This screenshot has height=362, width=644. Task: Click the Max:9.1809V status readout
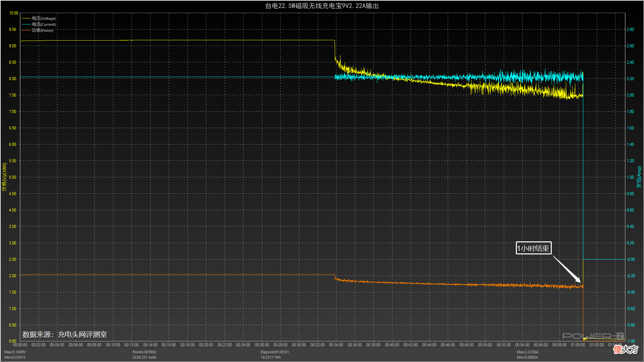coord(15,352)
